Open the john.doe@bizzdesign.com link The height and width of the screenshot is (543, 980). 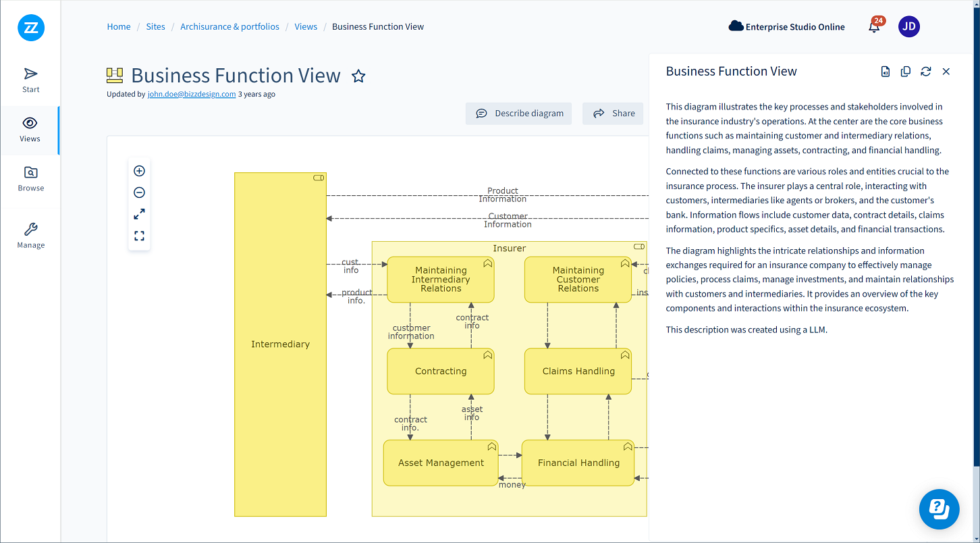(x=192, y=95)
